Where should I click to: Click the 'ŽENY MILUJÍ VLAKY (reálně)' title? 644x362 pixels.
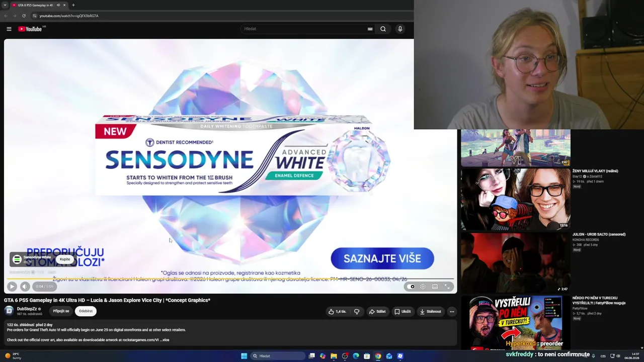pyautogui.click(x=595, y=171)
